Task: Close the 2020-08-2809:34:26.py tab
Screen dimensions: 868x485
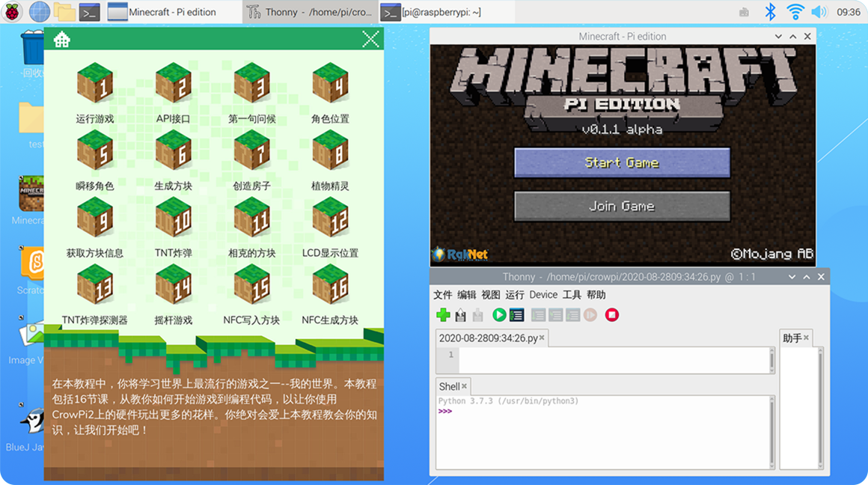Action: 542,337
